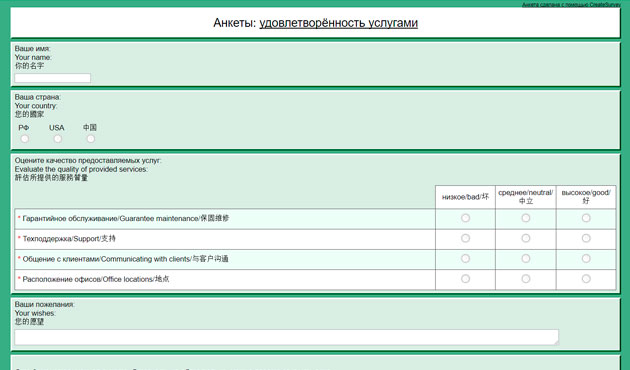Grab the wishes textarea resize handle

click(556, 342)
